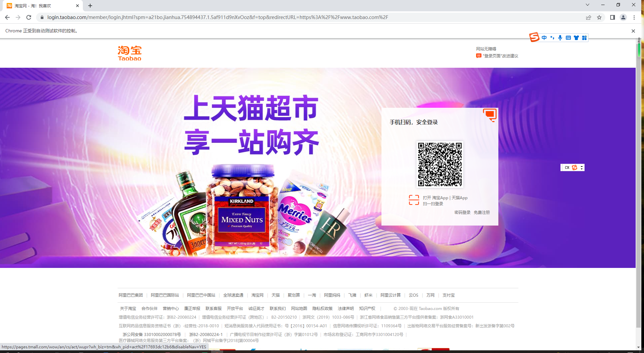The height and width of the screenshot is (353, 644).
Task: Toggle the IME punctuation mode
Action: (x=552, y=38)
